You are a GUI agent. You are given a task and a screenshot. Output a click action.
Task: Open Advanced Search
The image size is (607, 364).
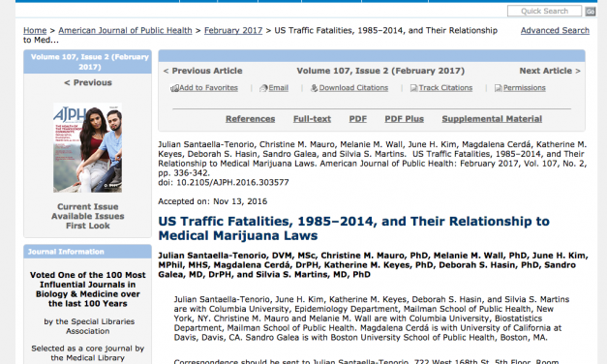555,30
